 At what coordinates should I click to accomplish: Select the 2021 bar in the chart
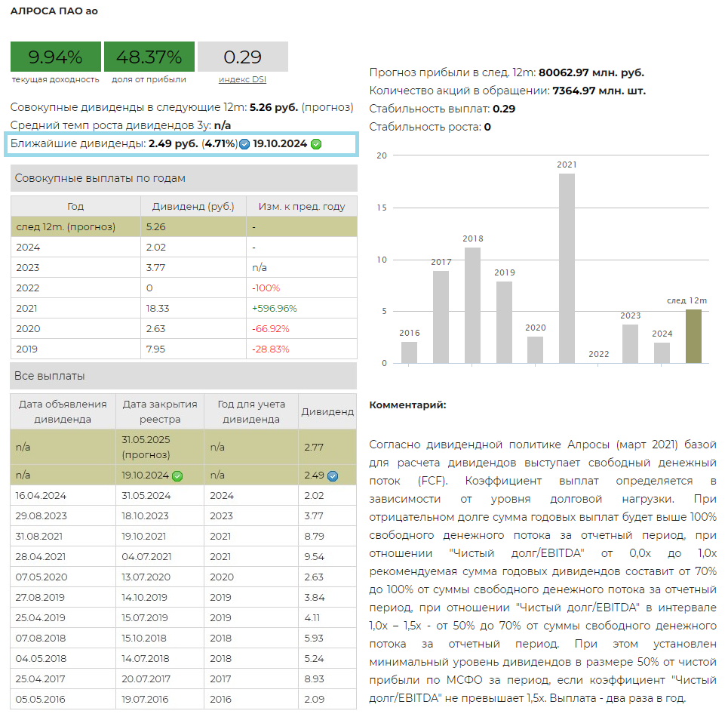(567, 268)
